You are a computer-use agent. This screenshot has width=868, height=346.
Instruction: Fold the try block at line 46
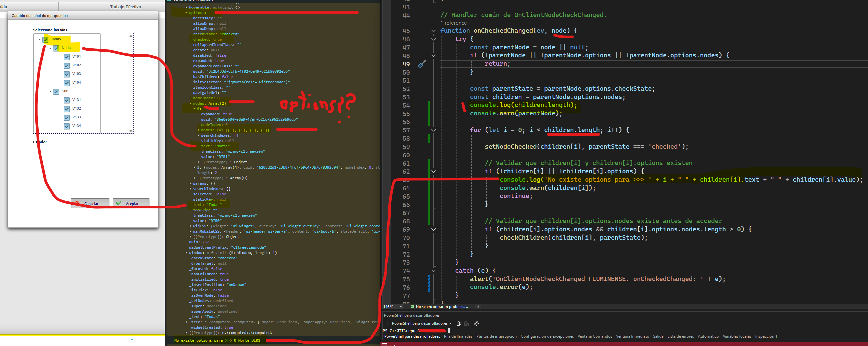pyautogui.click(x=433, y=39)
